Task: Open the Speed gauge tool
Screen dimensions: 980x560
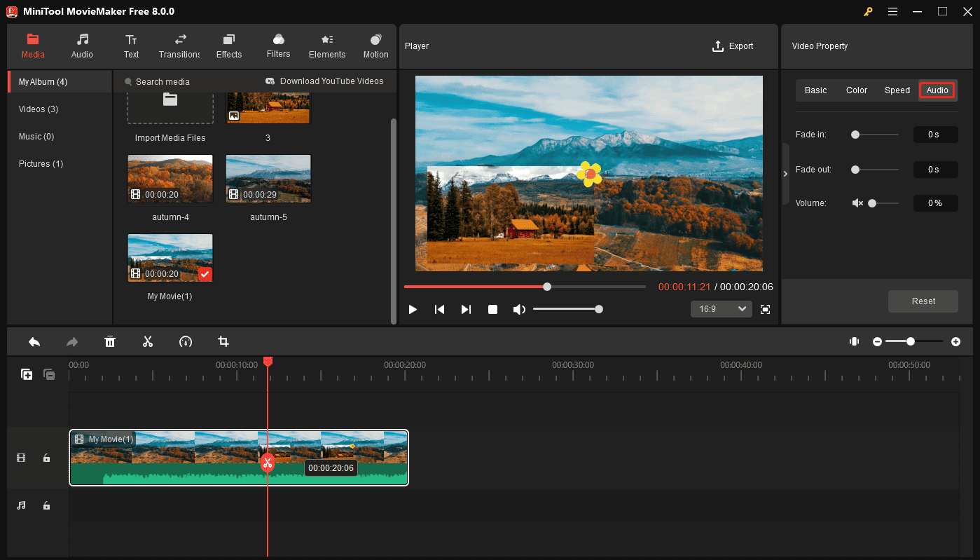Action: pos(186,342)
